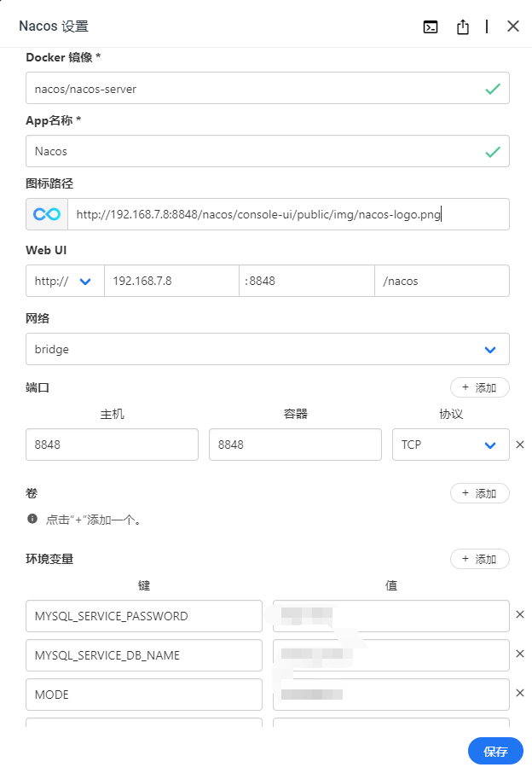This screenshot has height=779, width=532.
Task: Edit the Web UI host 192.168.7.8
Action: pos(171,281)
